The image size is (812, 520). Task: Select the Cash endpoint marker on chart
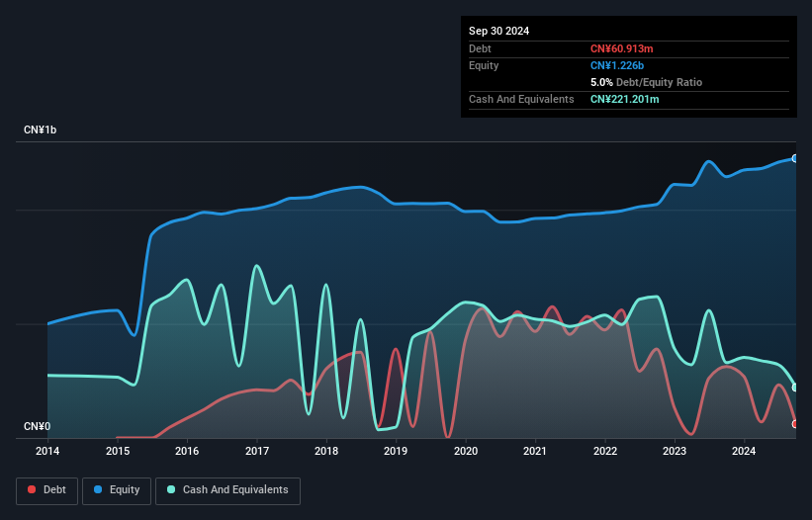tap(795, 388)
